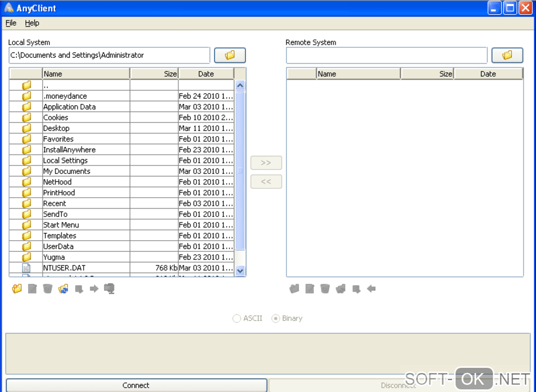Select the Templates folder name

point(59,236)
